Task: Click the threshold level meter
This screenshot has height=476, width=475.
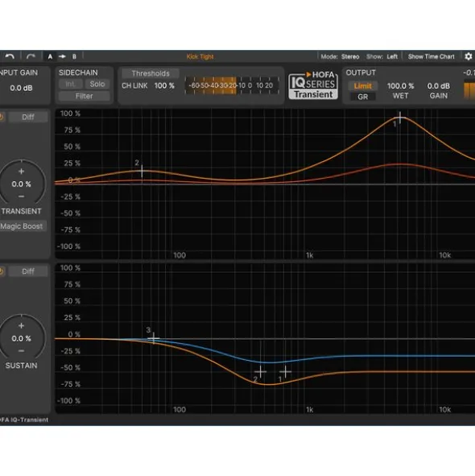Action: tap(232, 85)
